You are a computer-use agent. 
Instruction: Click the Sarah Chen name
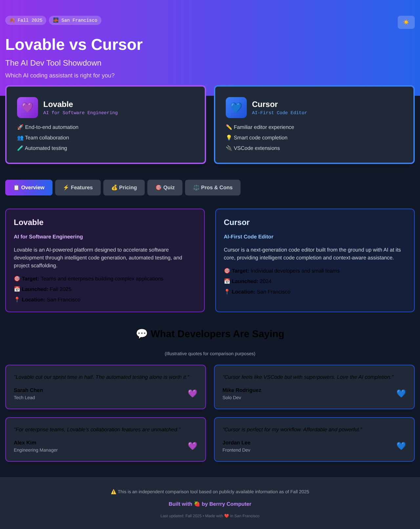pos(28,390)
